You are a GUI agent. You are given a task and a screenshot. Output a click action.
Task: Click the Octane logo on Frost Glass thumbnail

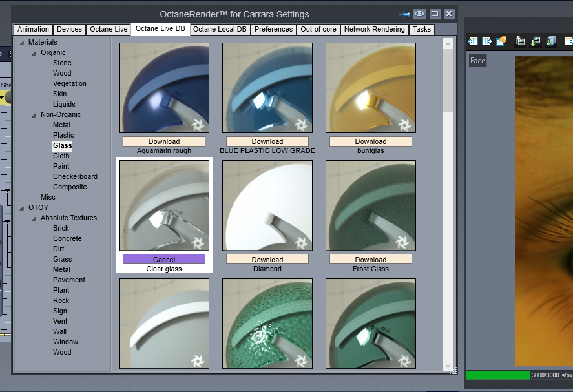pyautogui.click(x=402, y=242)
